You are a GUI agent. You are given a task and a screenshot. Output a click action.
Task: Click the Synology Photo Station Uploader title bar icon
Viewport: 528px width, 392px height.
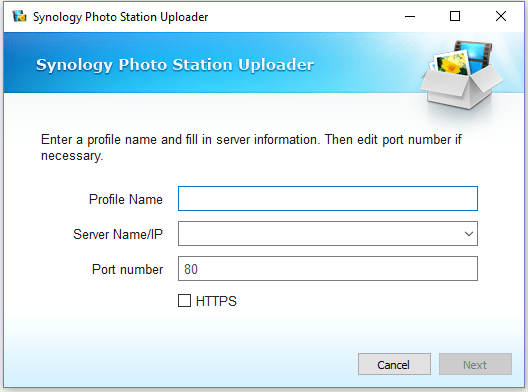point(19,16)
